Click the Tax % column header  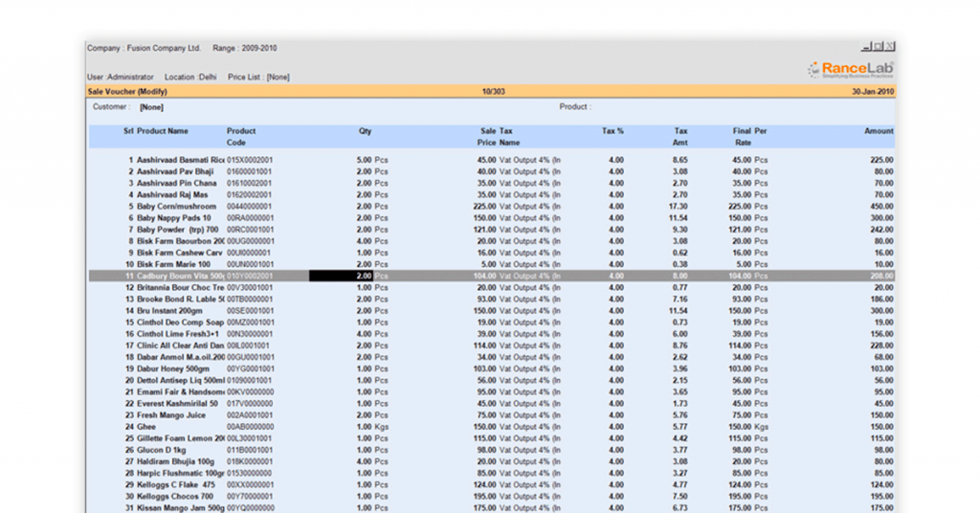(612, 130)
